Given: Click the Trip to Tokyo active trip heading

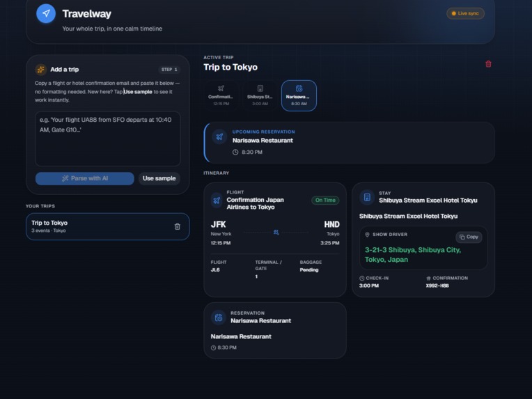Looking at the screenshot, I should 230,67.
